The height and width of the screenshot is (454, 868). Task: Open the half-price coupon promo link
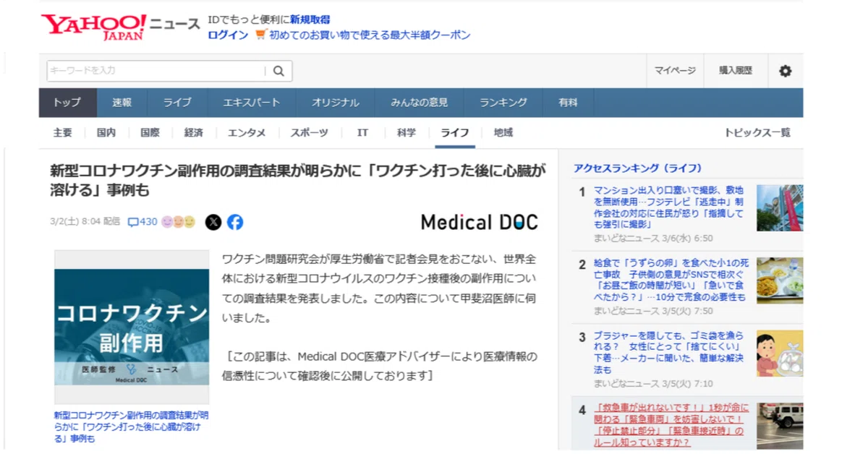[x=370, y=35]
